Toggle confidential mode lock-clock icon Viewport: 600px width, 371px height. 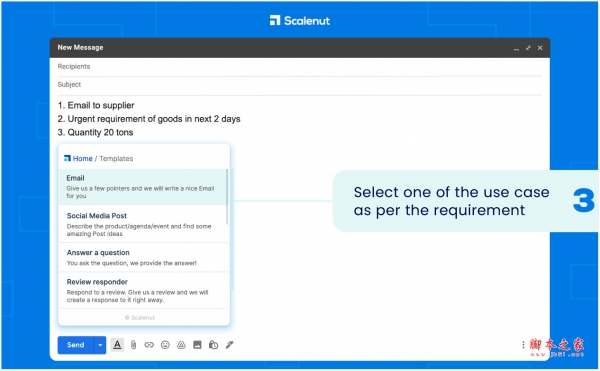[x=213, y=345]
